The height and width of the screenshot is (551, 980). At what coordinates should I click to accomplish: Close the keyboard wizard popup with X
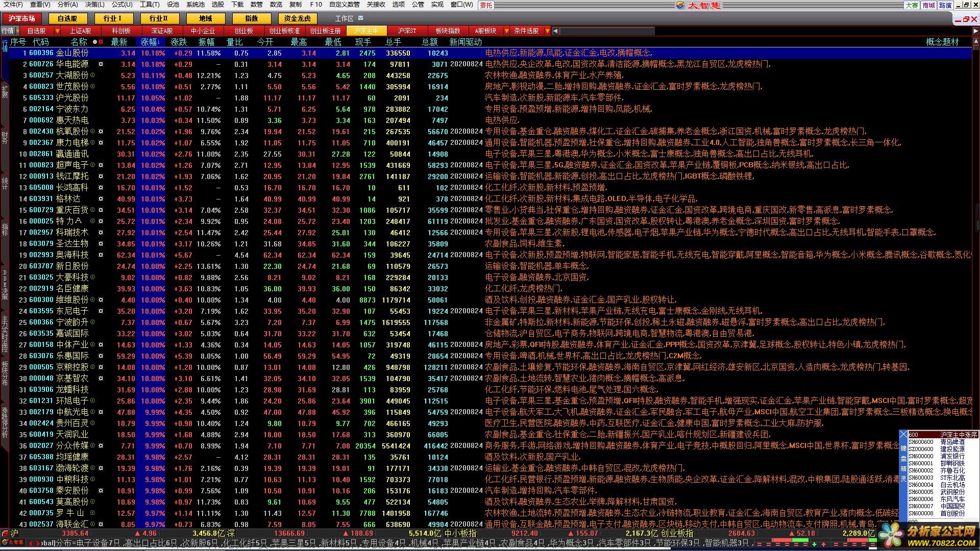coord(903,435)
